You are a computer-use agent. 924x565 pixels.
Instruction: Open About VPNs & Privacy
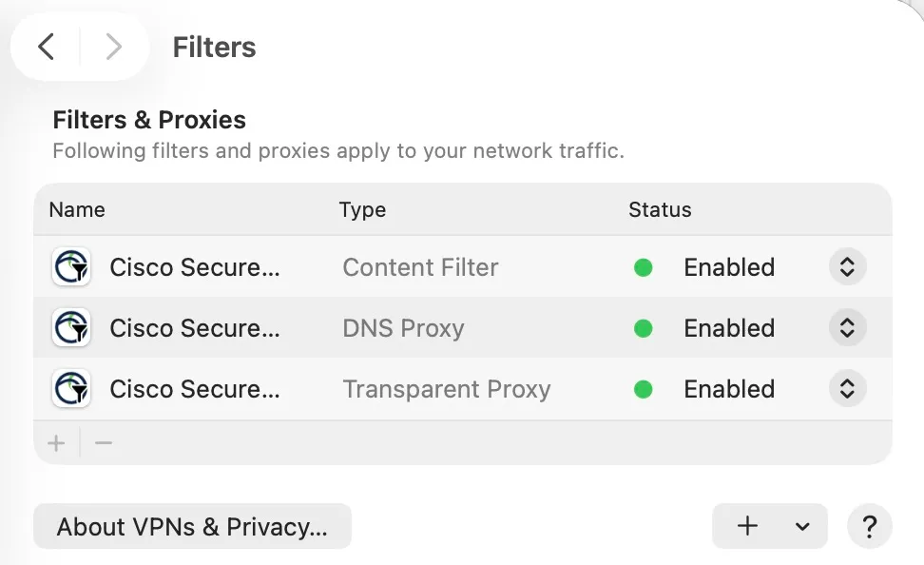192,527
